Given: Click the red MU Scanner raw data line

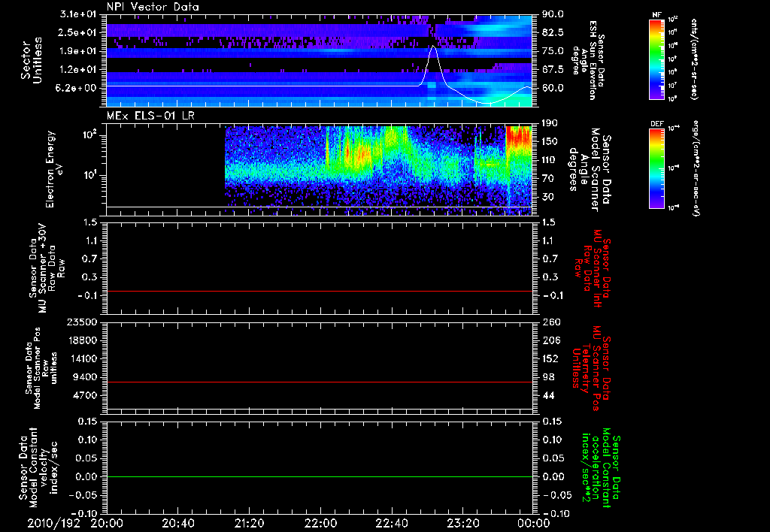Looking at the screenshot, I should (319, 291).
